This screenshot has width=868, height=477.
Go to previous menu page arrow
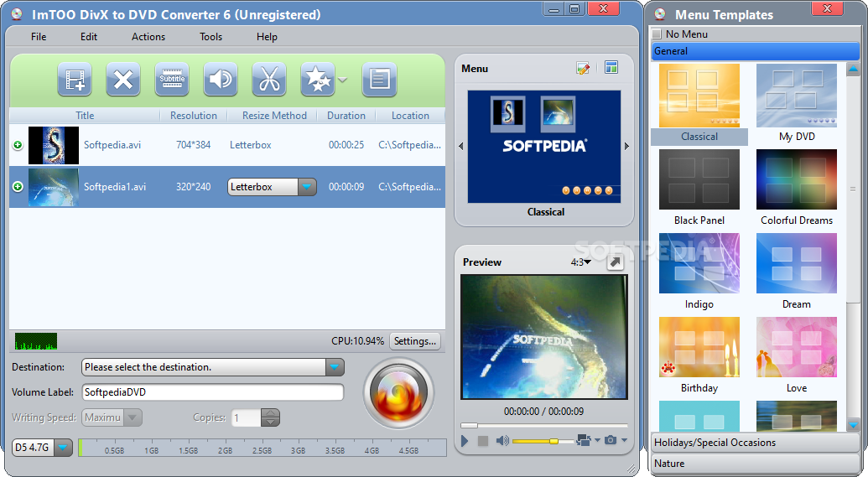(460, 147)
